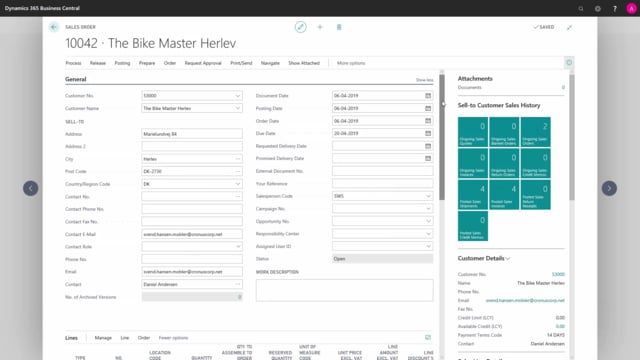640x360 pixels.
Task: Open Ongoing Sales Quotes tile
Action: coord(473,132)
